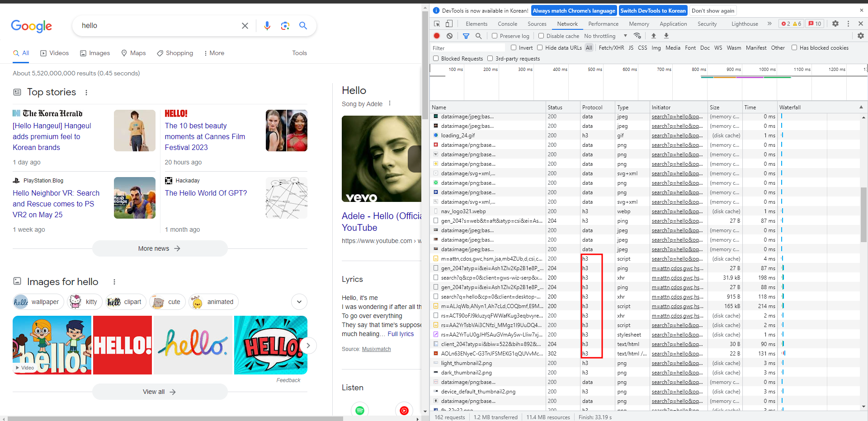The image size is (868, 421).
Task: Click View all images button
Action: point(160,392)
